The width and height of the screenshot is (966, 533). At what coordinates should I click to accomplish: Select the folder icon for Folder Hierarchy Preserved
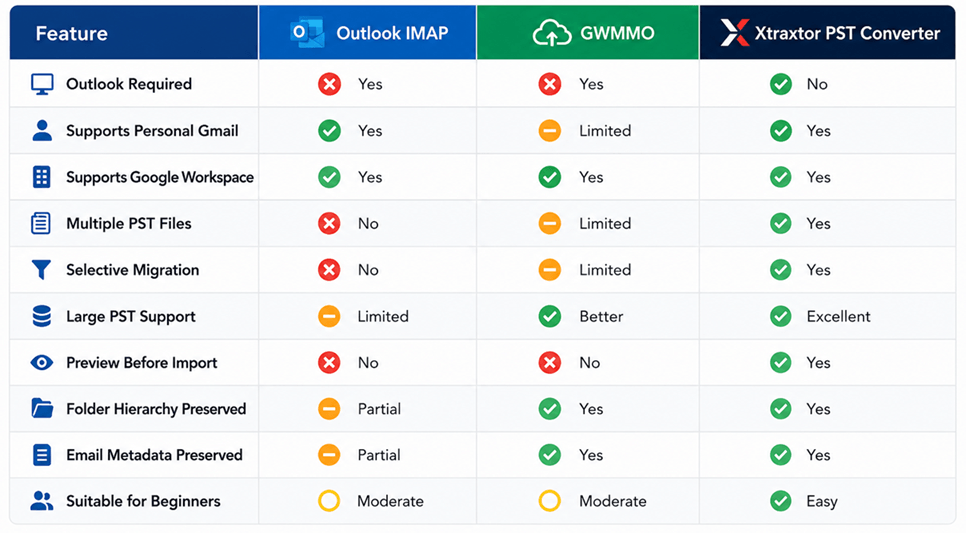pos(42,409)
